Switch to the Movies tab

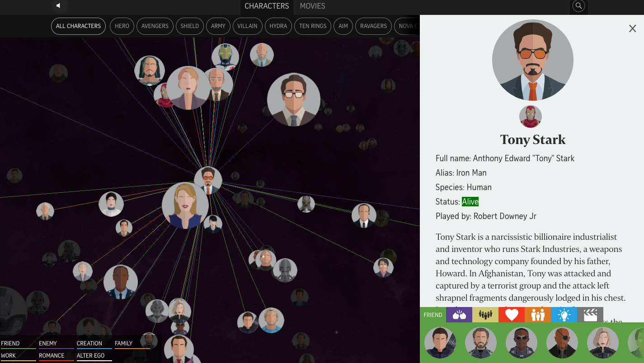point(312,6)
